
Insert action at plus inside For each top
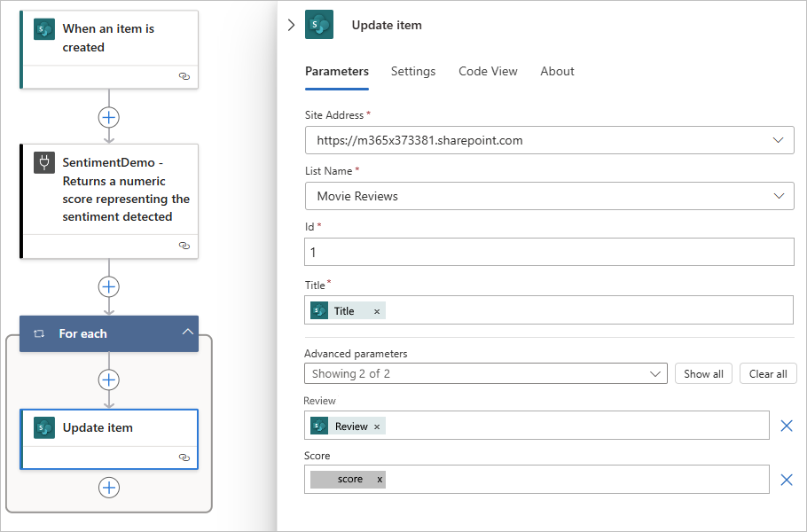coord(108,379)
